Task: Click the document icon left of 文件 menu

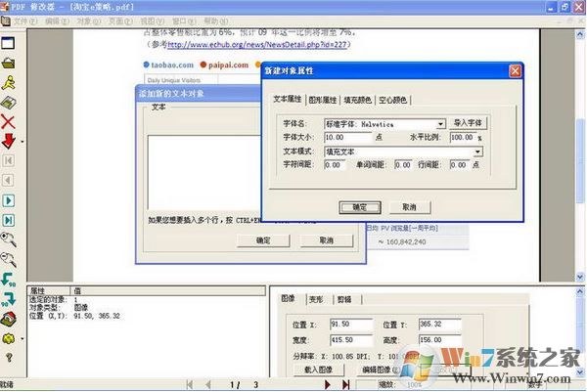Action: tap(5, 22)
